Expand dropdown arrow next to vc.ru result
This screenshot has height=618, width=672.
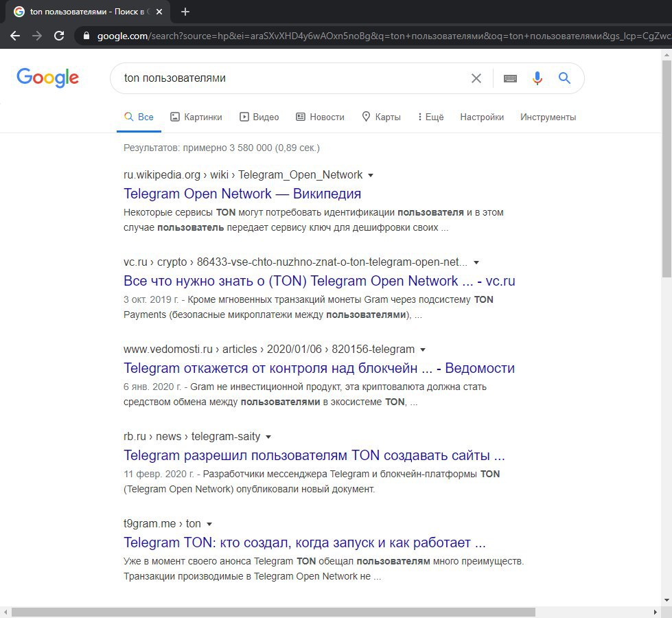click(x=476, y=262)
